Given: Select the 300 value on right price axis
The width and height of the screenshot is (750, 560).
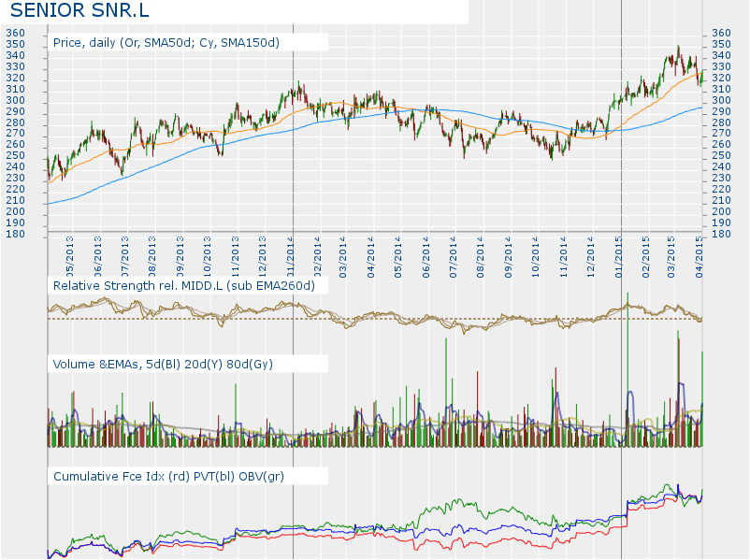Looking at the screenshot, I should pyautogui.click(x=721, y=100).
